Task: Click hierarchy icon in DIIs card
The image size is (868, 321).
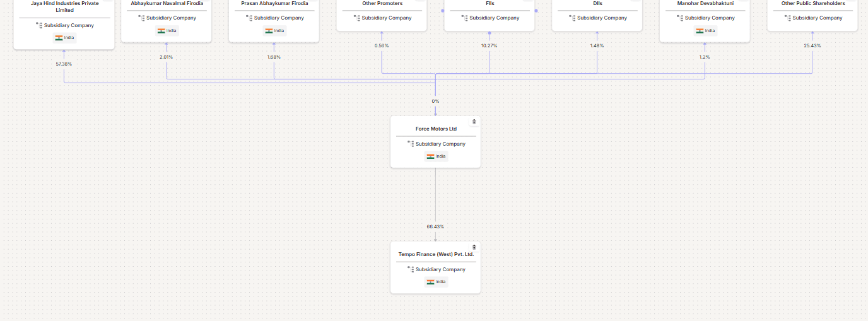Action: tap(572, 18)
